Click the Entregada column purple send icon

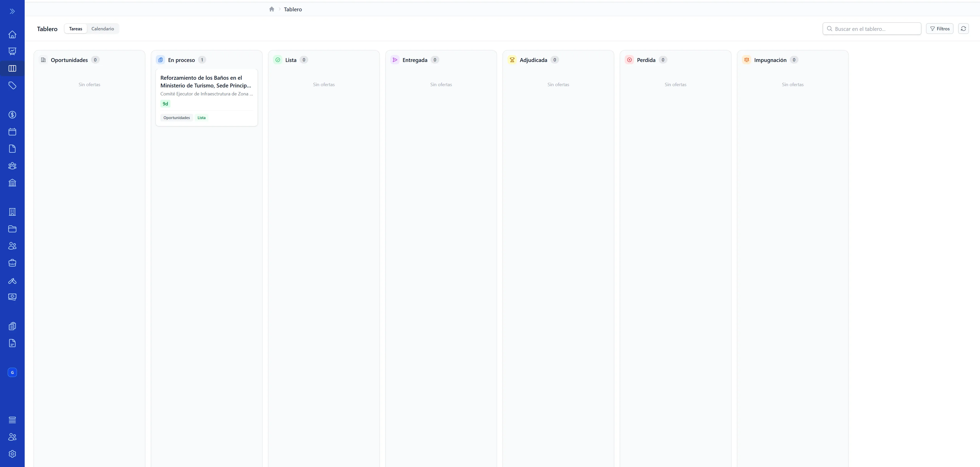tap(395, 60)
